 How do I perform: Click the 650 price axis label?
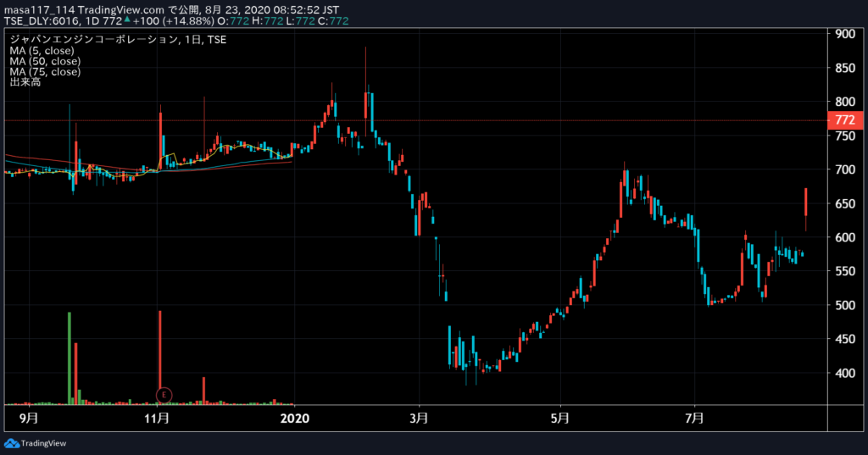[845, 203]
